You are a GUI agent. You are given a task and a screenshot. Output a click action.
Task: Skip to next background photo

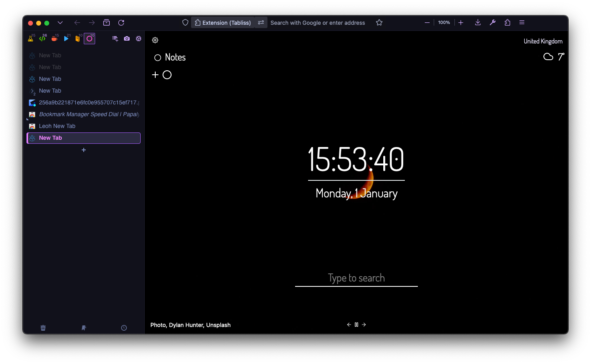click(364, 325)
